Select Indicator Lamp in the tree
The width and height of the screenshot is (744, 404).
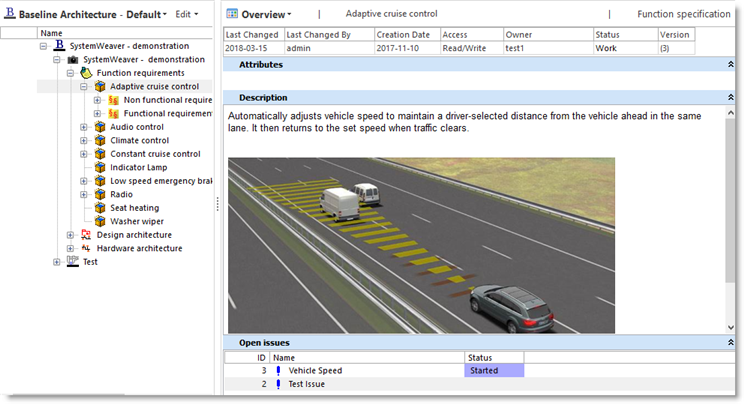(x=139, y=167)
